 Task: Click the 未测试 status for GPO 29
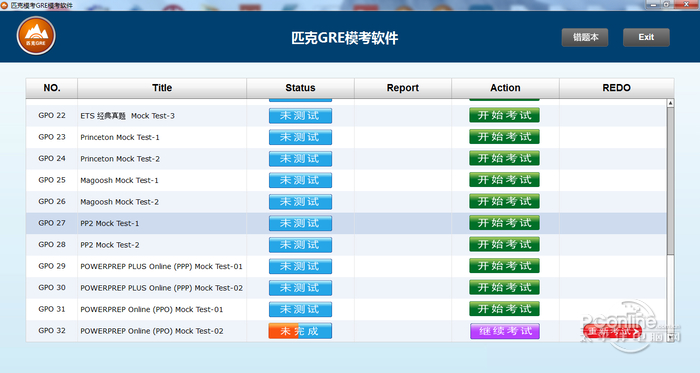pos(300,266)
